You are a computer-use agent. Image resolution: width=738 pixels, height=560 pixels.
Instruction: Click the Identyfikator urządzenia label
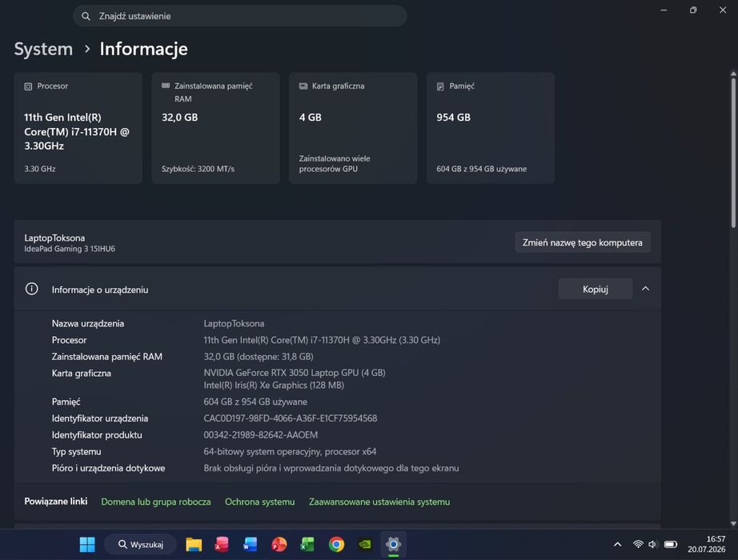(x=100, y=418)
